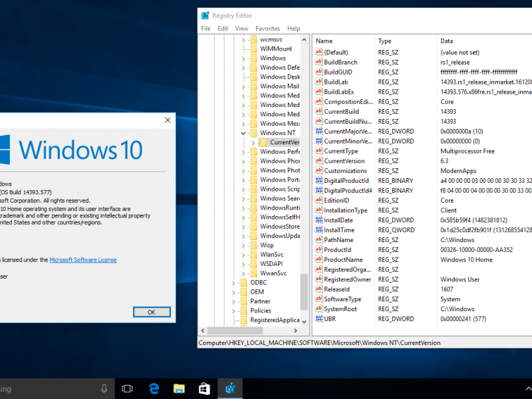Open Microsoft Edge from the taskbar

(154, 388)
